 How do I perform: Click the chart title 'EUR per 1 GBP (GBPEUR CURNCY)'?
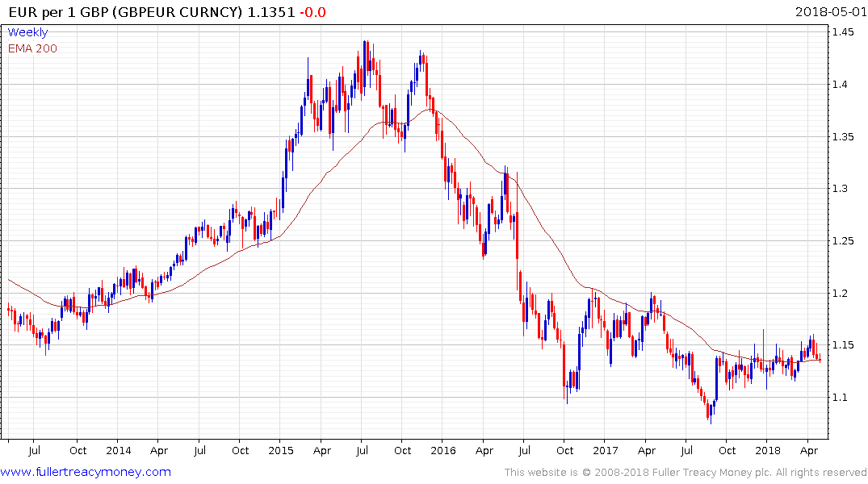coord(125,12)
